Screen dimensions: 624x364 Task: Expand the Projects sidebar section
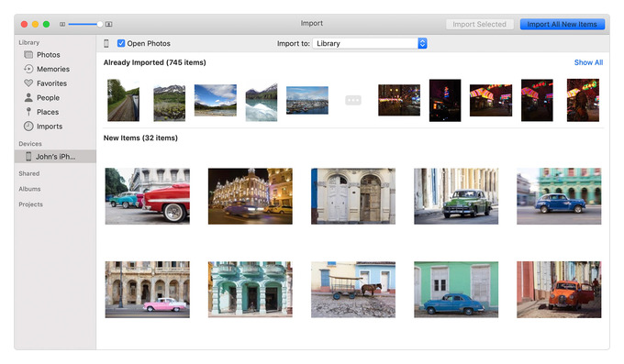[30, 204]
